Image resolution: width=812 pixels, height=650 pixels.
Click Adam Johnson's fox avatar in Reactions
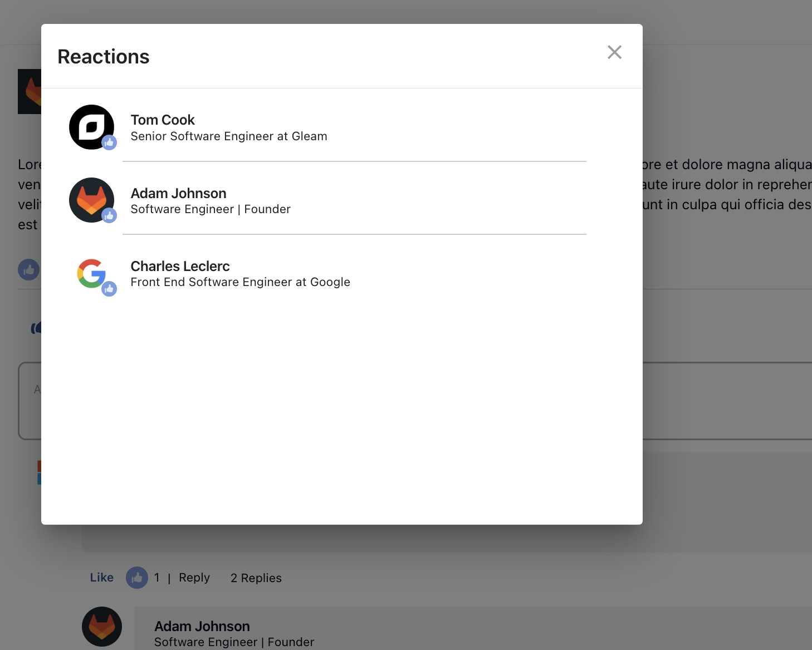coord(91,200)
